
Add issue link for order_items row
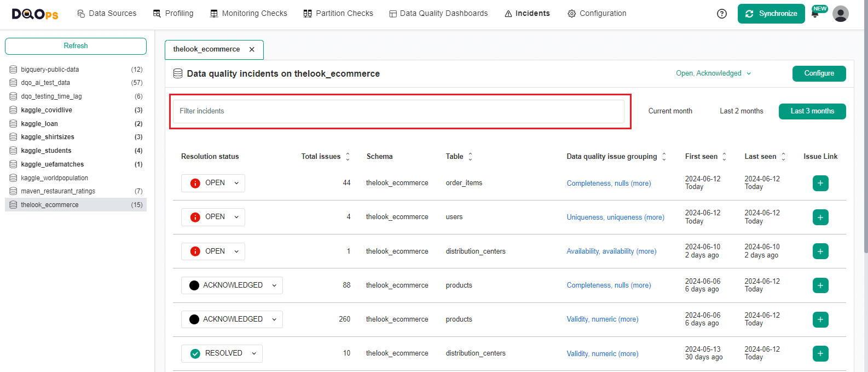pyautogui.click(x=820, y=183)
